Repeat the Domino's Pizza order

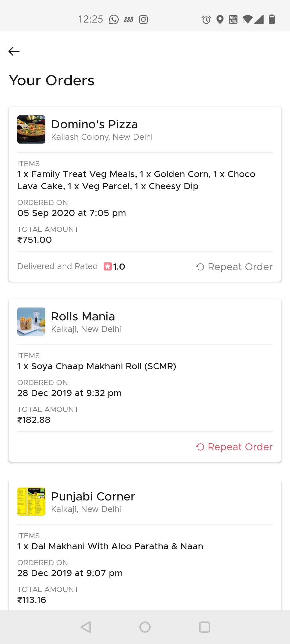click(234, 267)
